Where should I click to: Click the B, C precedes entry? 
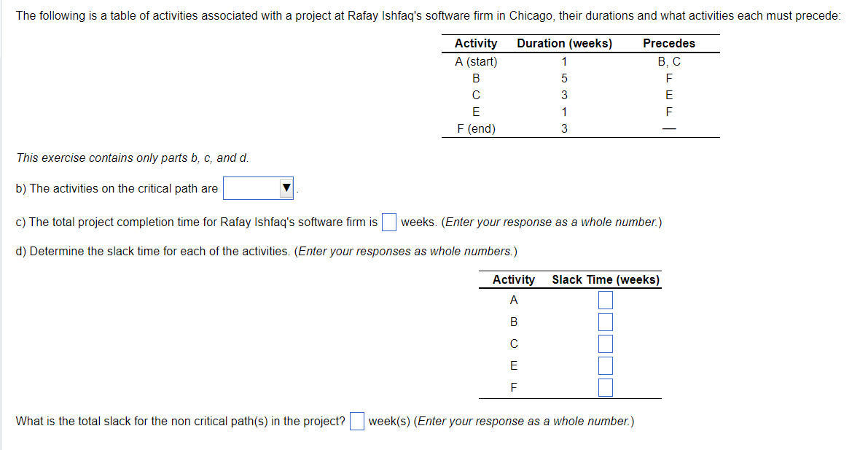668,61
